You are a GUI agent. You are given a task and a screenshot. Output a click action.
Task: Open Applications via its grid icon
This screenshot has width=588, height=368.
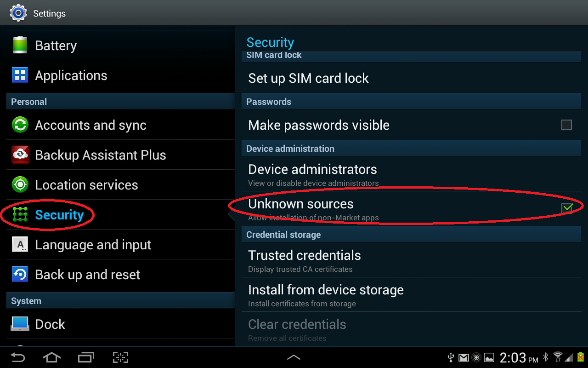tap(20, 75)
